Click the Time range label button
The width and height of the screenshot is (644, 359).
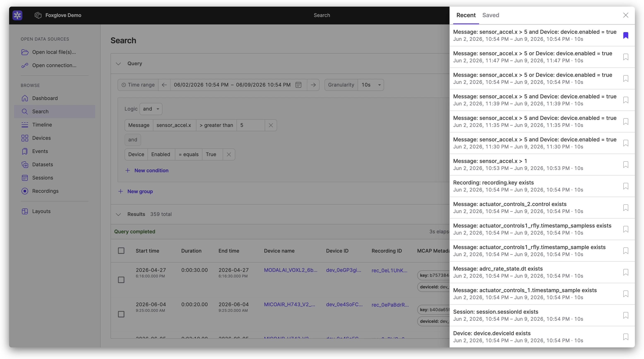(x=138, y=85)
